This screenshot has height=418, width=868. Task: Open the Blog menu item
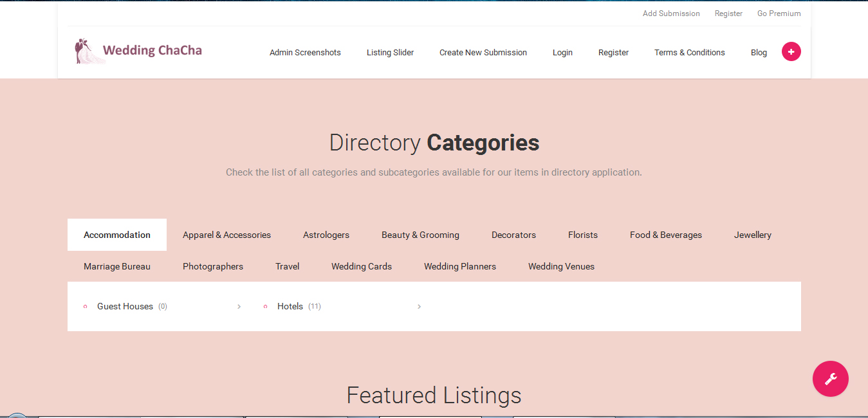click(759, 52)
